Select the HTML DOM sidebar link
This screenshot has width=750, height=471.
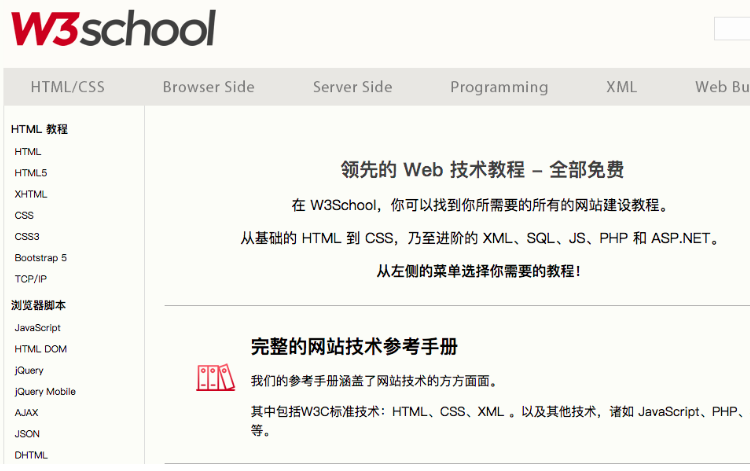(x=41, y=349)
